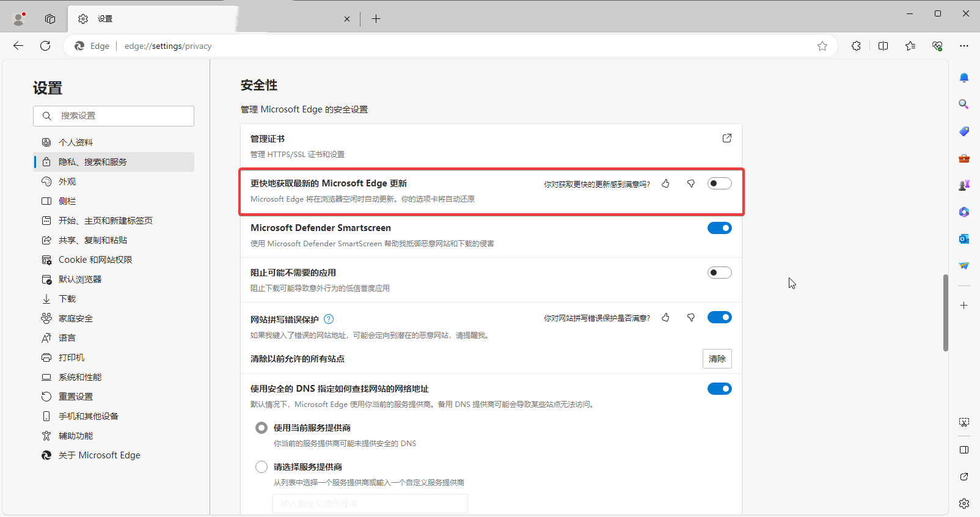
Task: Open 侧栏 settings section
Action: (114, 201)
